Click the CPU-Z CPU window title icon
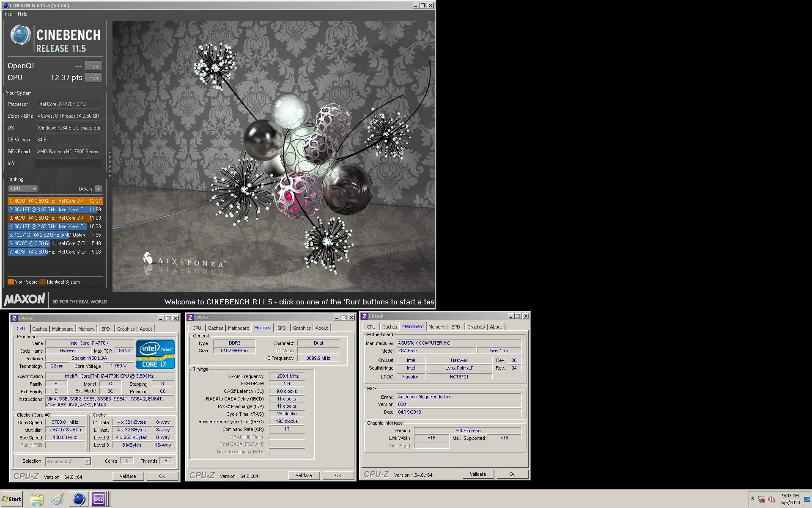Image resolution: width=812 pixels, height=508 pixels. coord(14,318)
